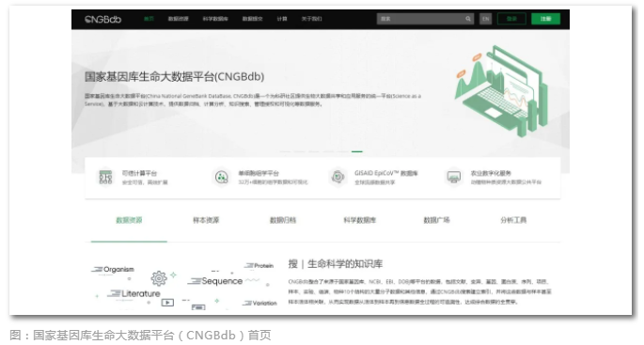Click the active green carousel indicator
The image size is (644, 345).
[357, 151]
